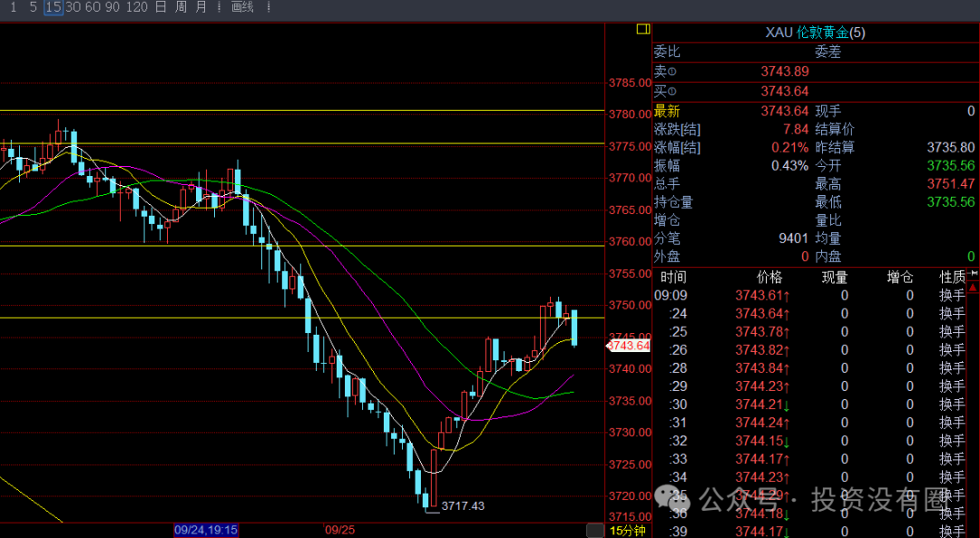Click the 性质 column header
The width and height of the screenshot is (980, 538).
point(953,277)
